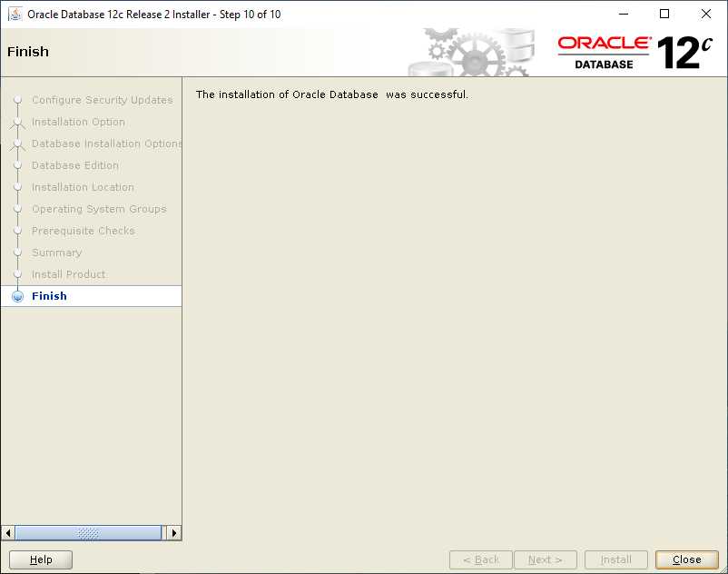Select the Configure Security Updates step

pos(103,100)
